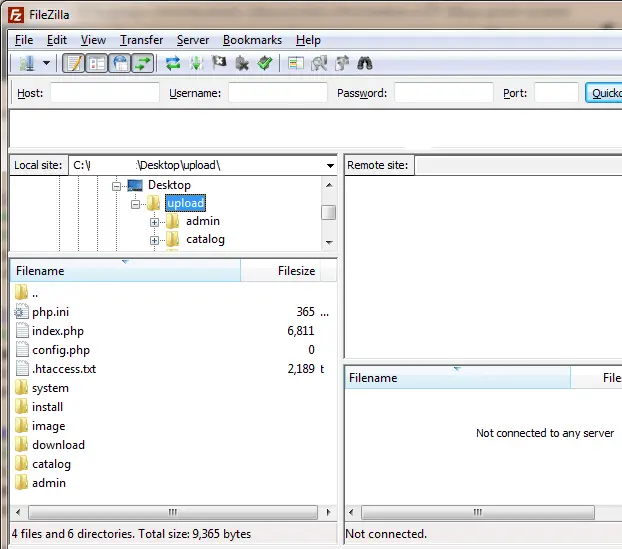The image size is (622, 549).
Task: Select the index.php file
Action: [x=58, y=331]
